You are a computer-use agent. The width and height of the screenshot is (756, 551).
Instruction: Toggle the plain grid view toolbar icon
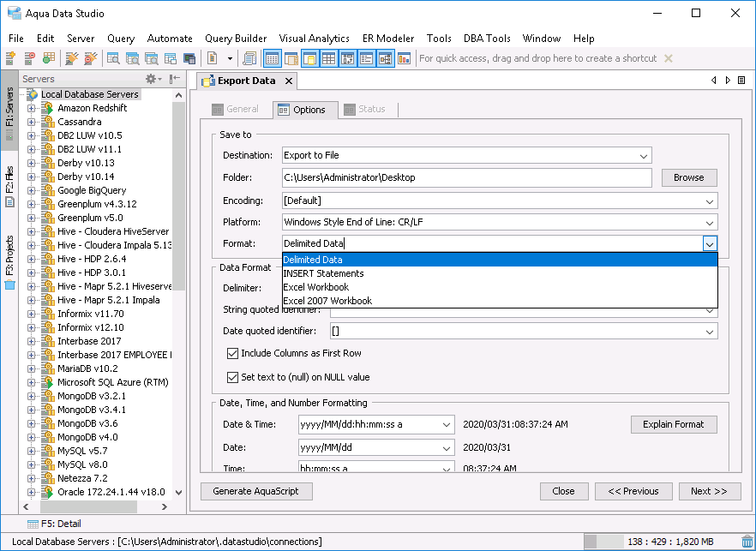tap(329, 58)
